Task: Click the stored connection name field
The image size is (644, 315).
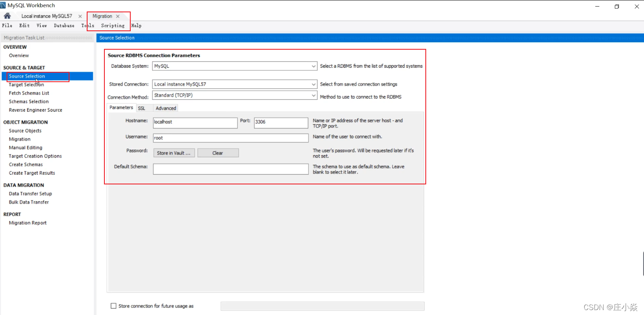Action: (323, 306)
